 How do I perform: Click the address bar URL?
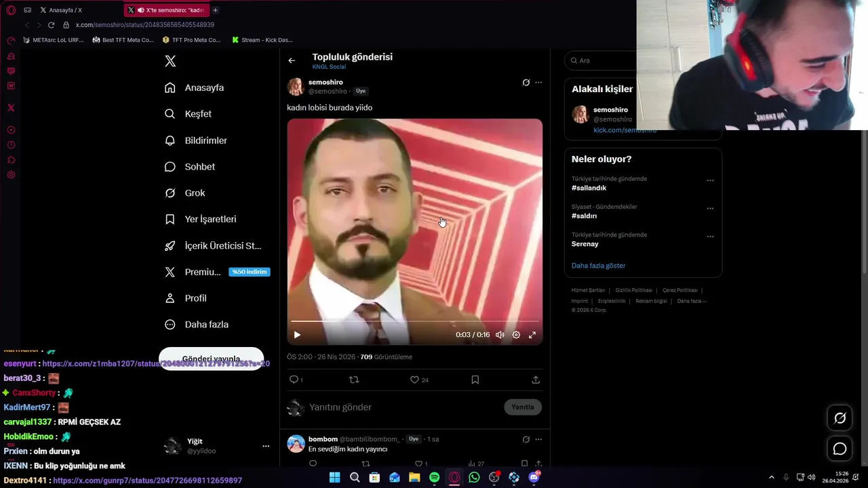click(144, 25)
